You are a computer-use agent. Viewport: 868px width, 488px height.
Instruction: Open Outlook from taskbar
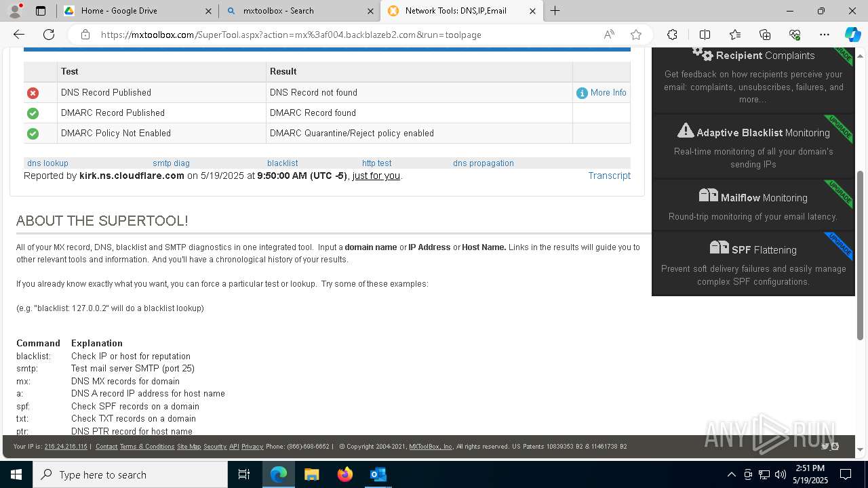(378, 474)
